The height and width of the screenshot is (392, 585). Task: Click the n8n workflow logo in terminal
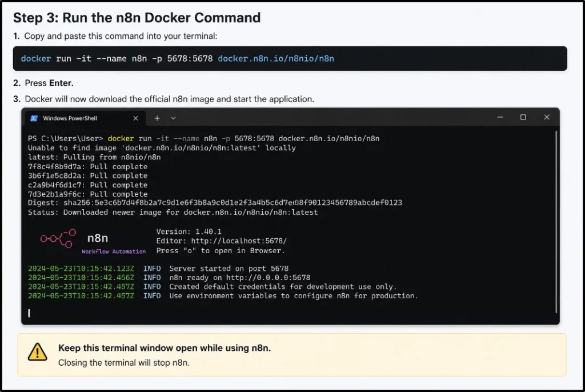[59, 238]
